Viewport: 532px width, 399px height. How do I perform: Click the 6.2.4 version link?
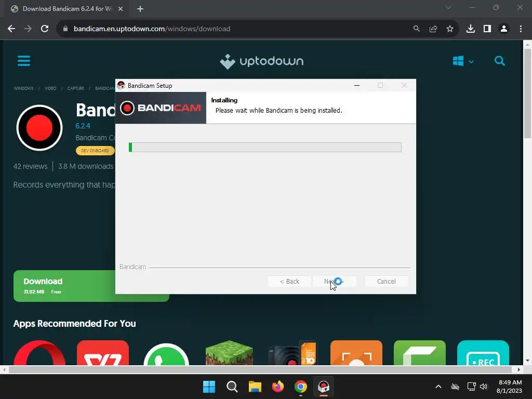(83, 126)
